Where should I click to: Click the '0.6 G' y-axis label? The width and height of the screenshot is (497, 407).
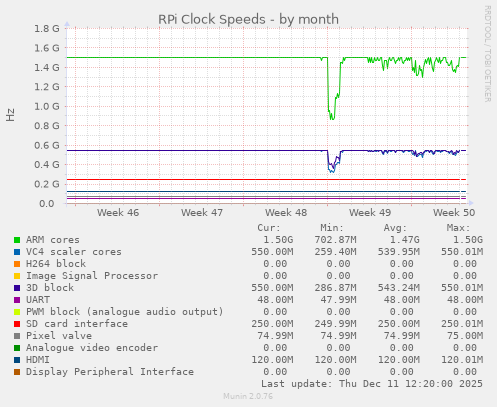point(47,145)
